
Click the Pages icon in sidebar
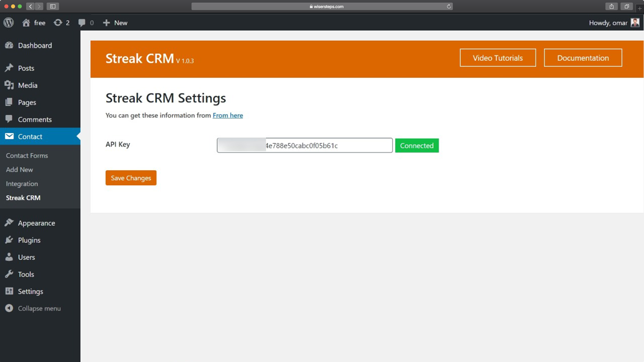tap(9, 102)
